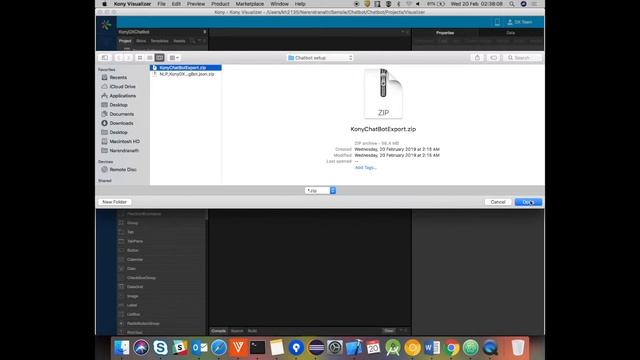This screenshot has width=640, height=360.
Task: Open Terminal from the Dock
Action: click(x=258, y=348)
